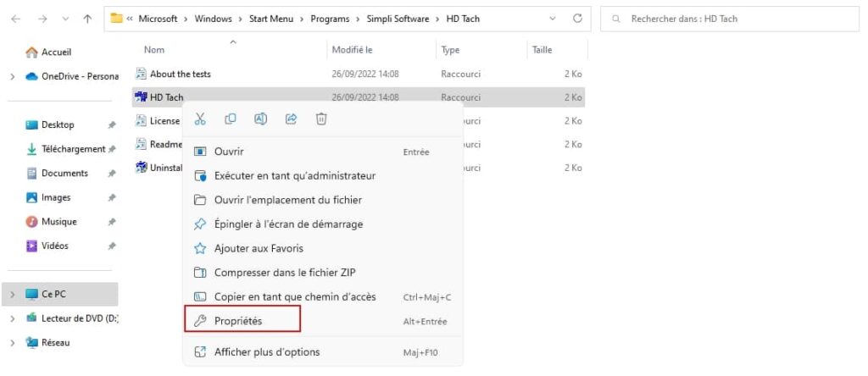Click Simpli Software in the breadcrumb path
This screenshot has width=868, height=376.
pyautogui.click(x=398, y=19)
